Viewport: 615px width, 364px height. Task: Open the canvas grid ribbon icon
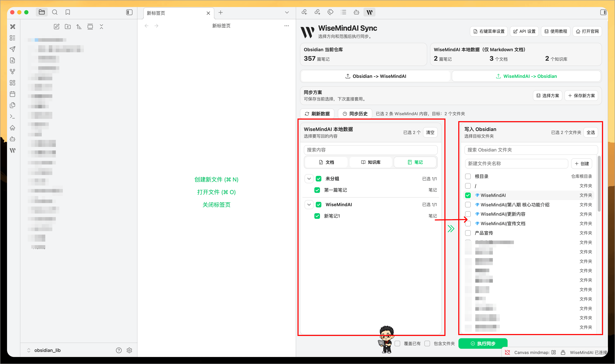[12, 83]
